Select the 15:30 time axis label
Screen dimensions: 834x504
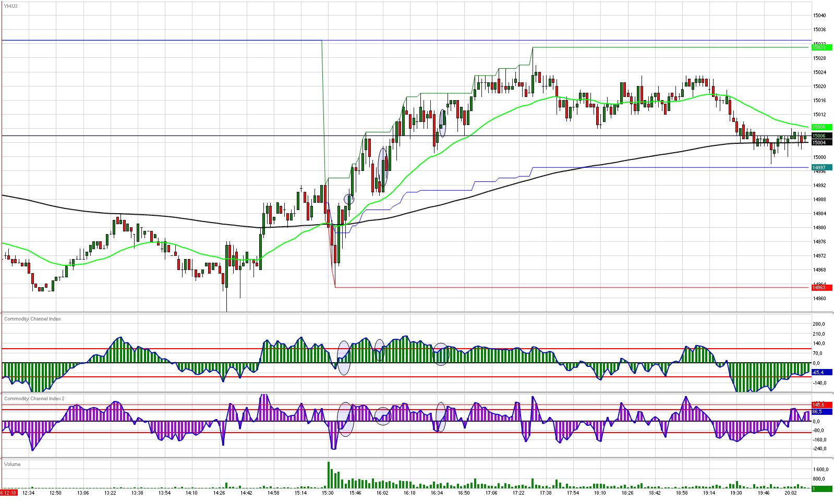click(x=328, y=493)
